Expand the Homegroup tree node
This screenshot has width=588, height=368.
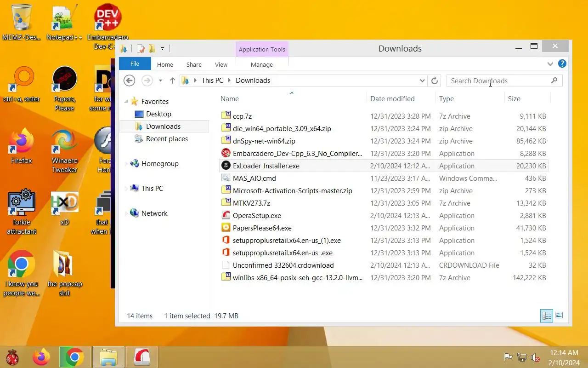tap(126, 164)
